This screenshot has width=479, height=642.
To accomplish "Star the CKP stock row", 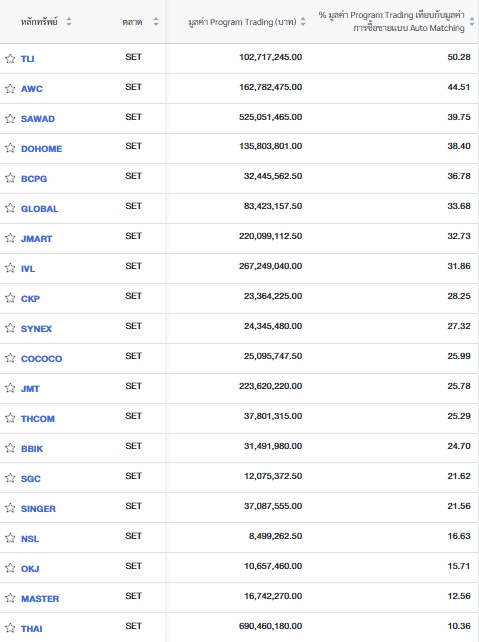I will tap(10, 298).
